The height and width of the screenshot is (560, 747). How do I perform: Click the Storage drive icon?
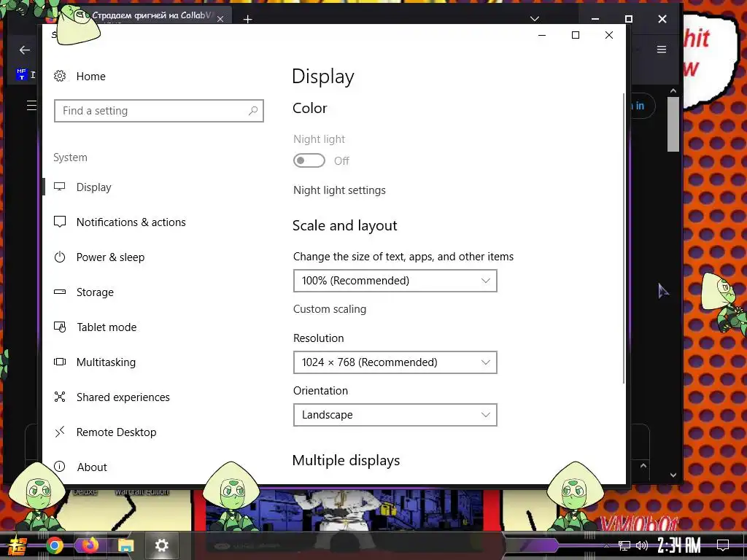point(60,292)
